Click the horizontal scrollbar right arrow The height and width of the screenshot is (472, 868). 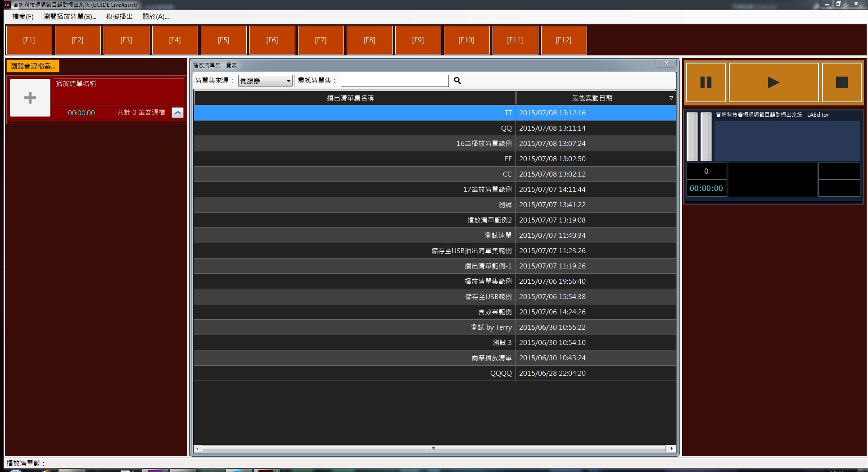672,449
